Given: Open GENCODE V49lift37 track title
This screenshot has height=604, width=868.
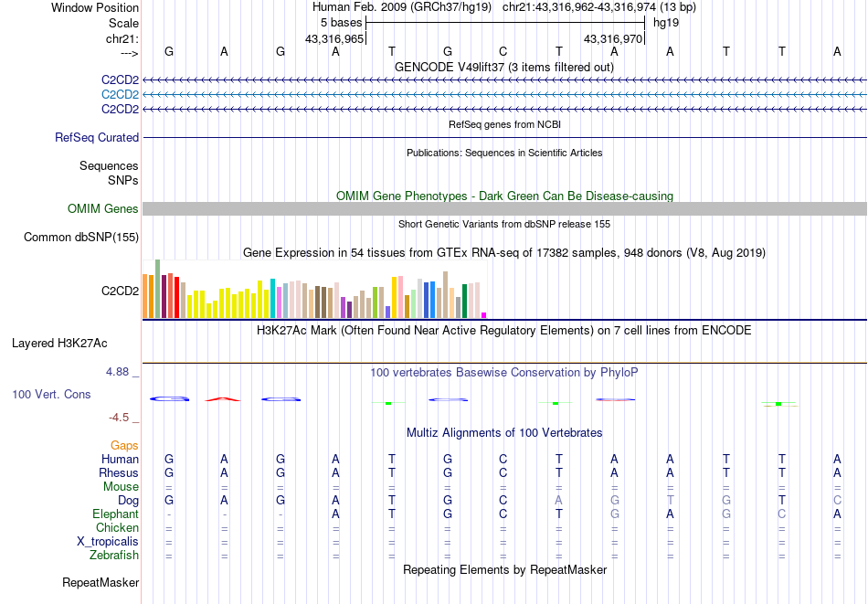Looking at the screenshot, I should tap(504, 67).
